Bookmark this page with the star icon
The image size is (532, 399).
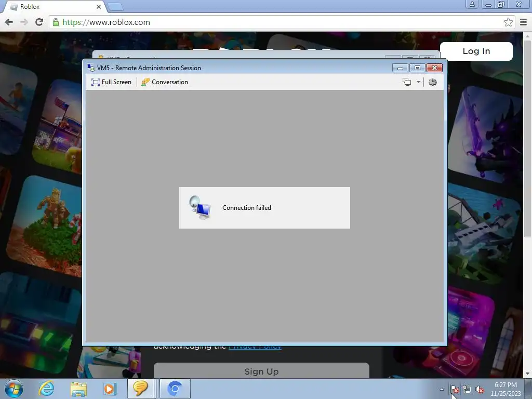508,22
